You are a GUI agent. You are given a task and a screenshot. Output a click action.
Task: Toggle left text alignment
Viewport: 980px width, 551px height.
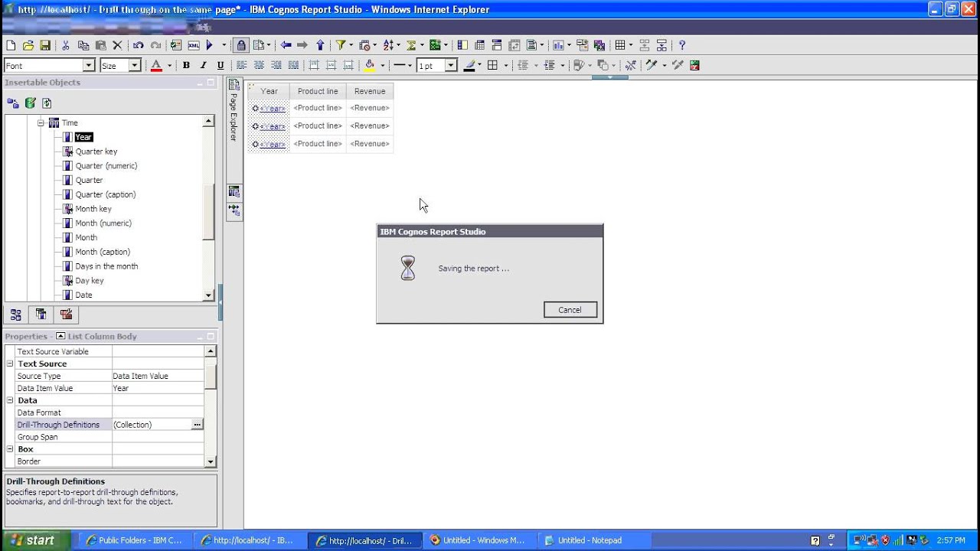click(242, 65)
